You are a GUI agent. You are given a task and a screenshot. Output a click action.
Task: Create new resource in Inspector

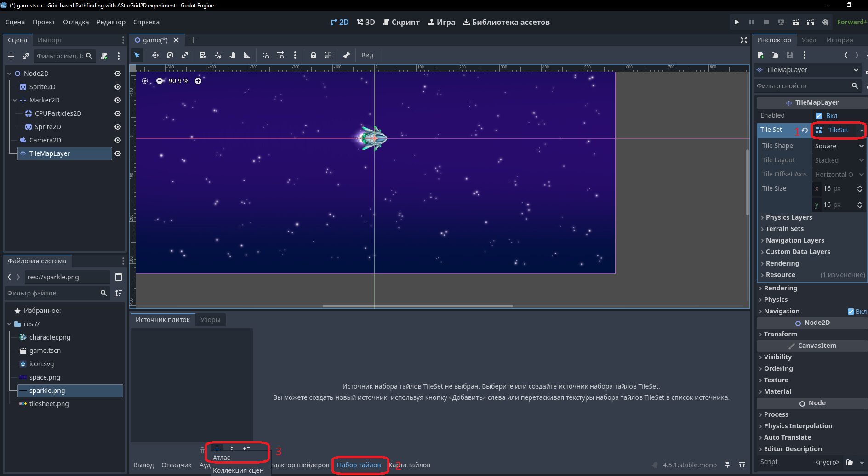click(x=760, y=55)
